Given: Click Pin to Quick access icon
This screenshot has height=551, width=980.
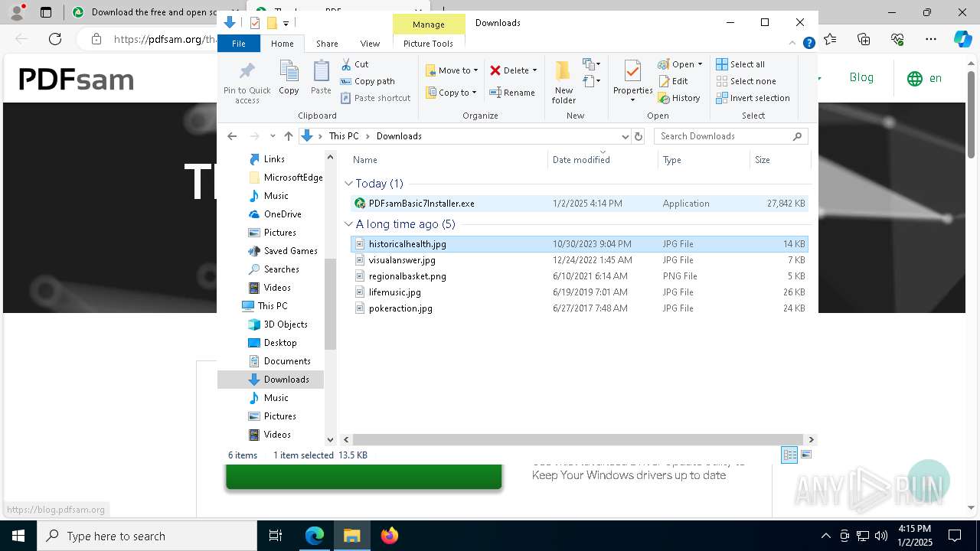Looking at the screenshot, I should 247,83.
